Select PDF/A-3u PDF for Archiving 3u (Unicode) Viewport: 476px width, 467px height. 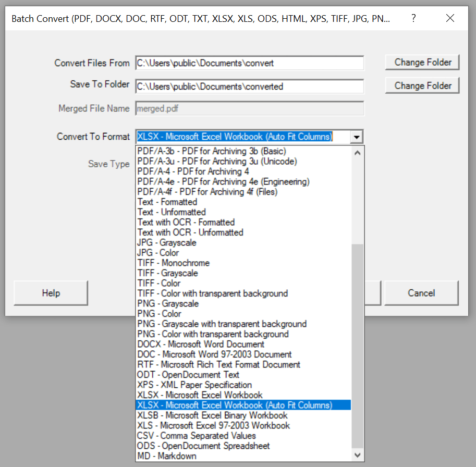click(243, 161)
